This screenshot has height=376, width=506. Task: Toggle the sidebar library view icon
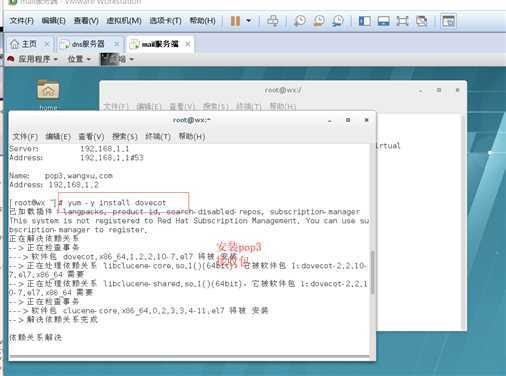point(364,21)
